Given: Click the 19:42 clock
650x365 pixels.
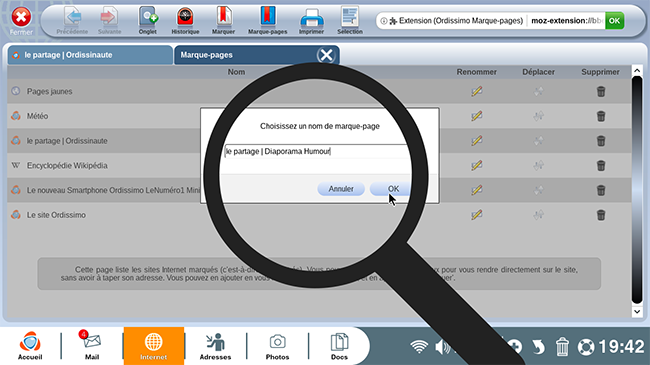Looking at the screenshot, I should click(x=621, y=347).
